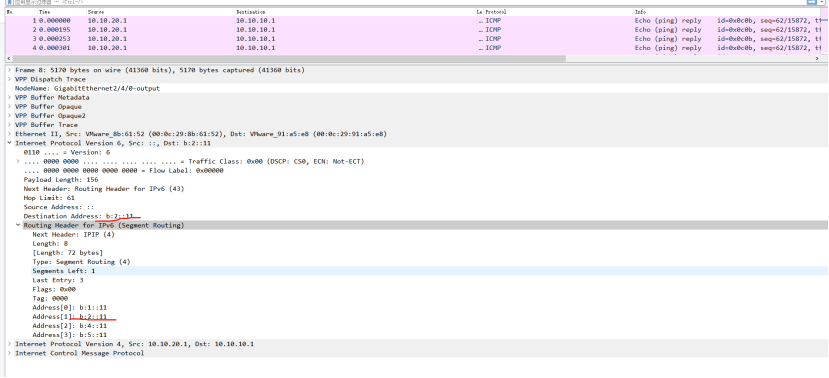Viewport: 829px width, 378px height.
Task: Expand the VPP Buffer Opaque2 node
Action: [x=10, y=116]
